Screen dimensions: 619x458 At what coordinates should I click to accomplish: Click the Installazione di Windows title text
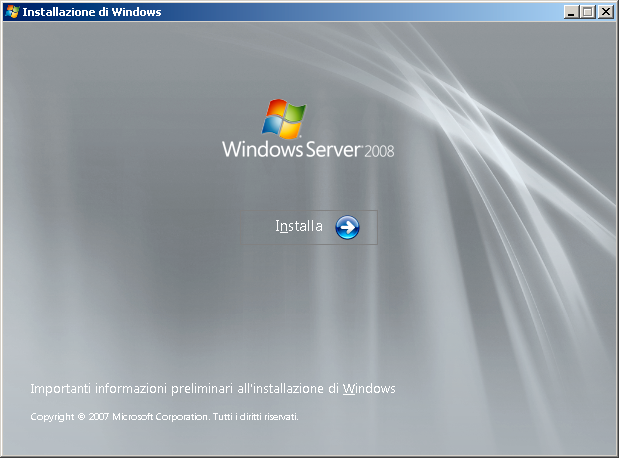click(x=92, y=12)
